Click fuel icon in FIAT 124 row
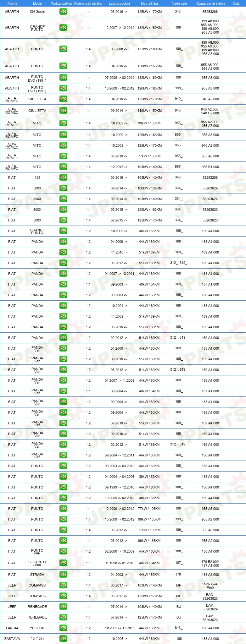246x644 pixels. point(63,177)
